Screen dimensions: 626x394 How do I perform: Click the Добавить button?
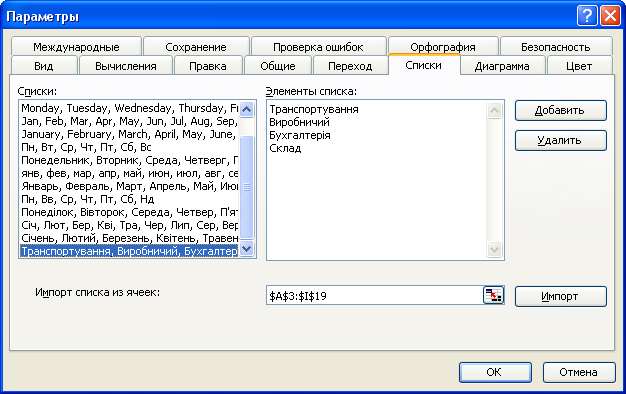pyautogui.click(x=561, y=110)
